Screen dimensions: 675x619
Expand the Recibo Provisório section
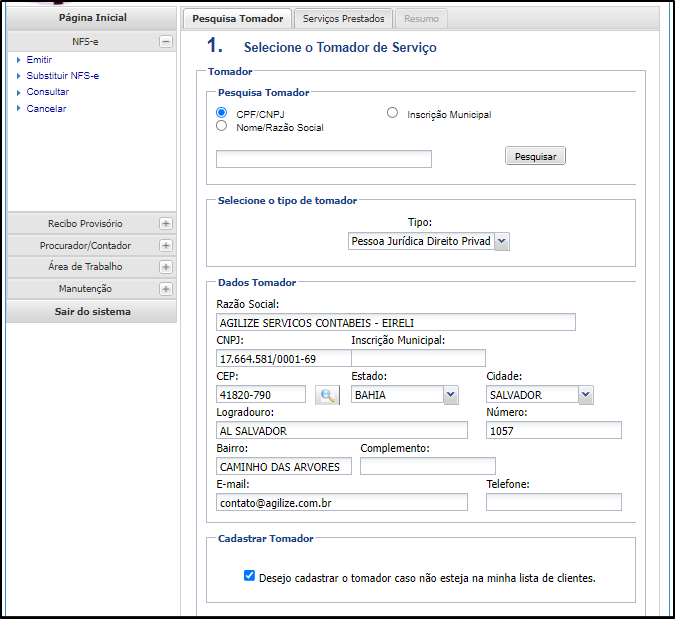166,224
